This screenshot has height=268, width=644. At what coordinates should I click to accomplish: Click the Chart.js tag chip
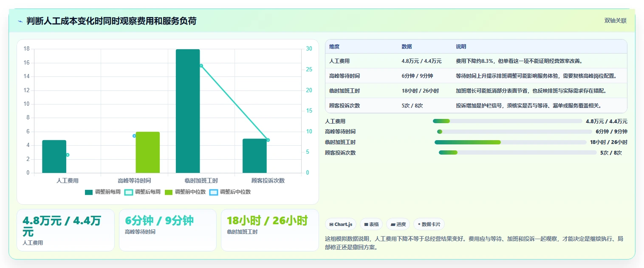[341, 224]
